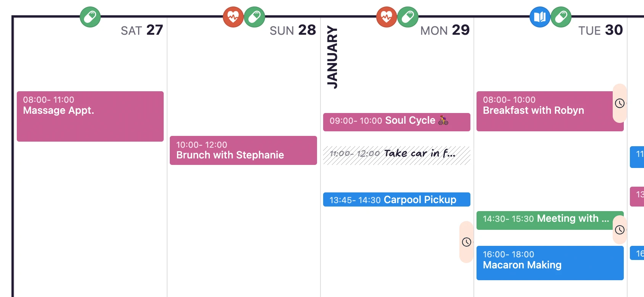
Task: Open Brunch with Stephanie event
Action: [x=243, y=150]
